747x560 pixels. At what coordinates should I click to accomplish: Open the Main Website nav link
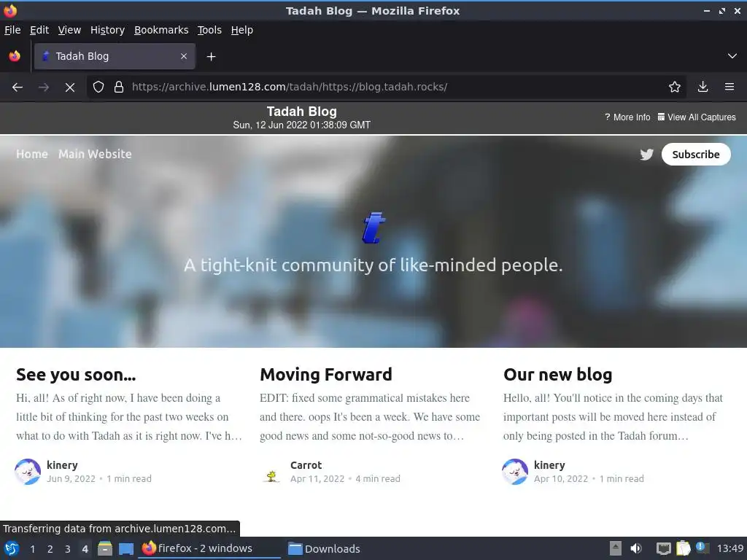(x=95, y=155)
